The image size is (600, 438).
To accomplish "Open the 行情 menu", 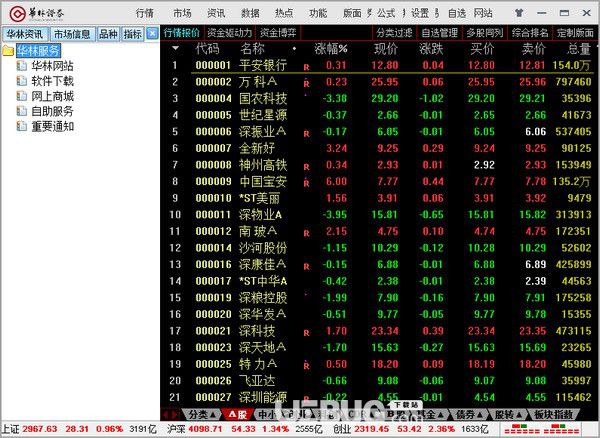I will pyautogui.click(x=145, y=13).
